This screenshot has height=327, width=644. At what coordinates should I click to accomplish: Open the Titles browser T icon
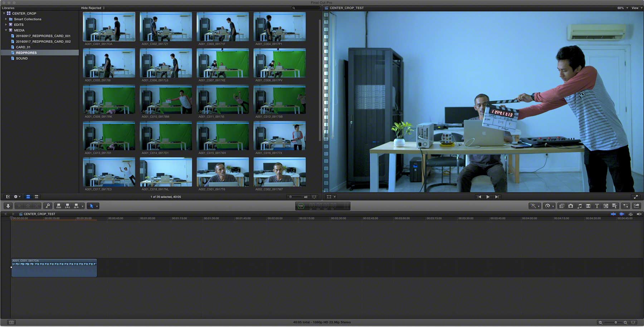(597, 206)
